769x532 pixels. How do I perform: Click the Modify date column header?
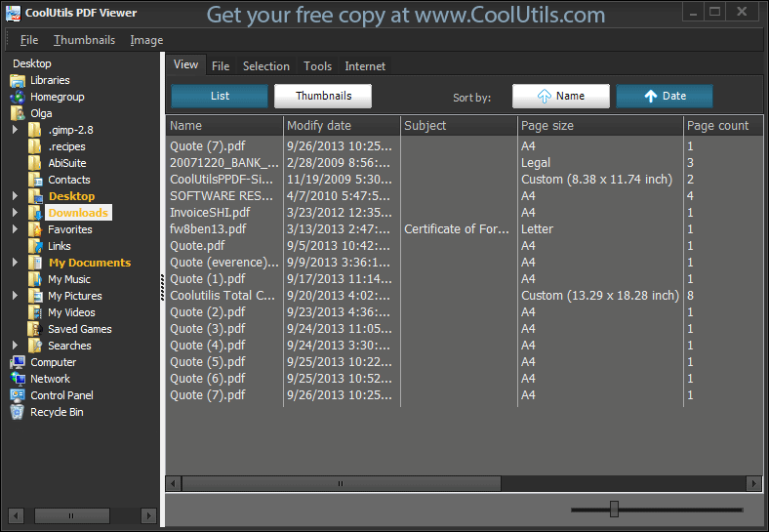[342, 126]
